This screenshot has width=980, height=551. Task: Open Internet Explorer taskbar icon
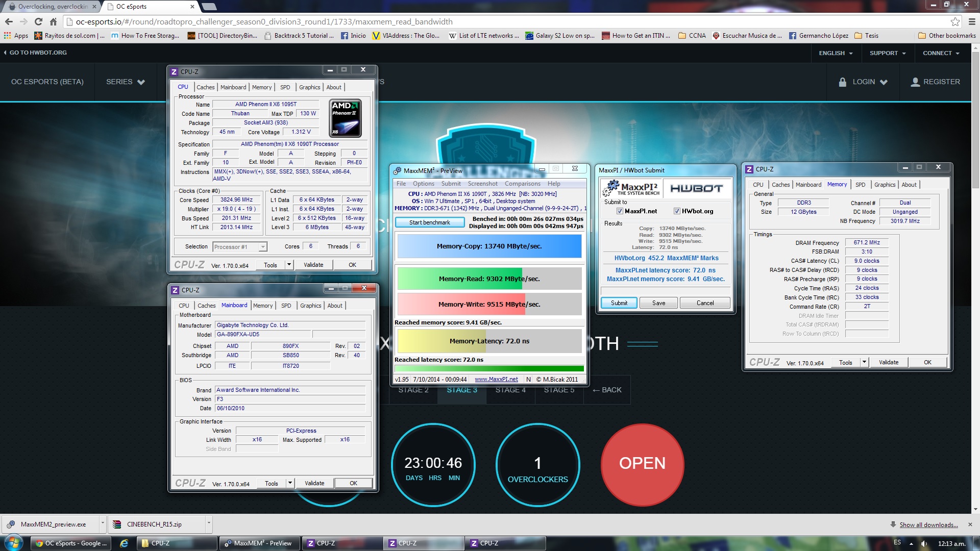pos(124,543)
